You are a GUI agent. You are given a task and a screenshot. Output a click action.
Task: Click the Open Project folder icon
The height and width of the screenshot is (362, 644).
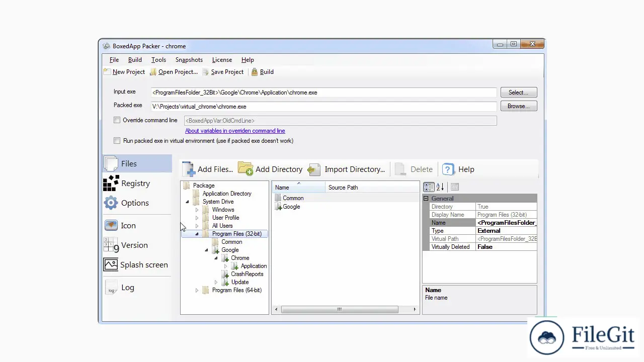tap(153, 72)
